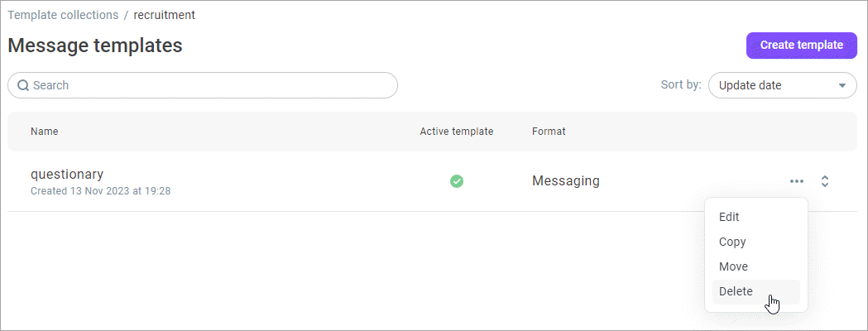Click the Messaging format cell
The width and height of the screenshot is (868, 331).
(x=566, y=181)
